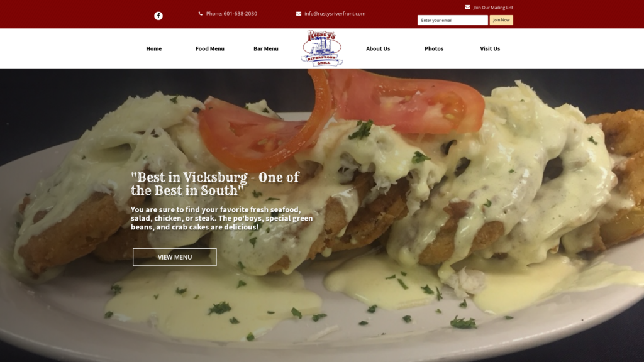
Task: Click the VIEW MENU button
Action: 175,257
